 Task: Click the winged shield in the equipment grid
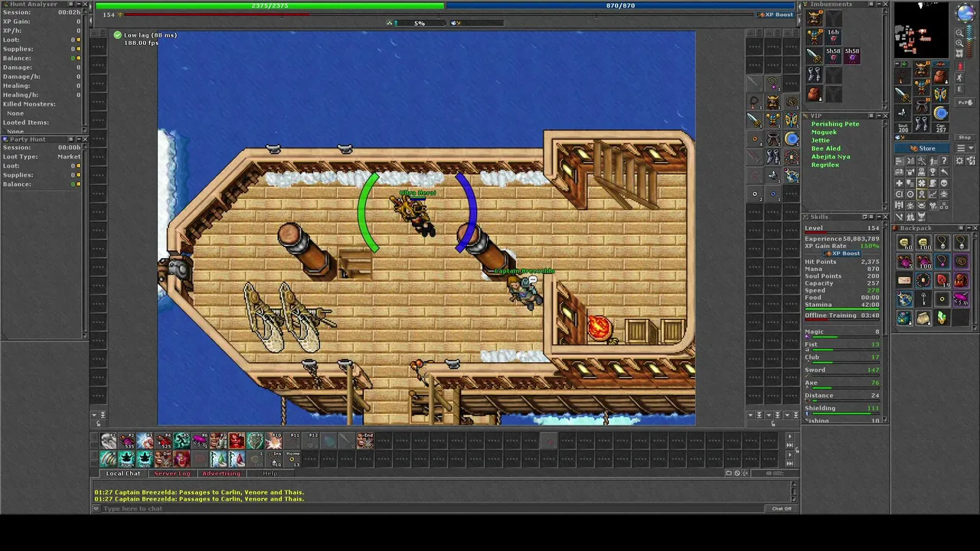coord(940,93)
